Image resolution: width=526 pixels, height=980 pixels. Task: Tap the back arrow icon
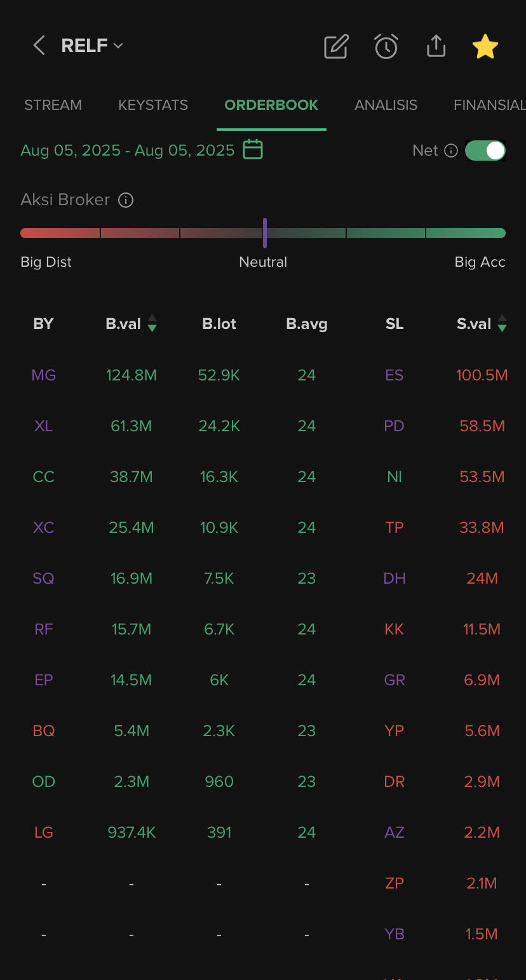click(39, 46)
